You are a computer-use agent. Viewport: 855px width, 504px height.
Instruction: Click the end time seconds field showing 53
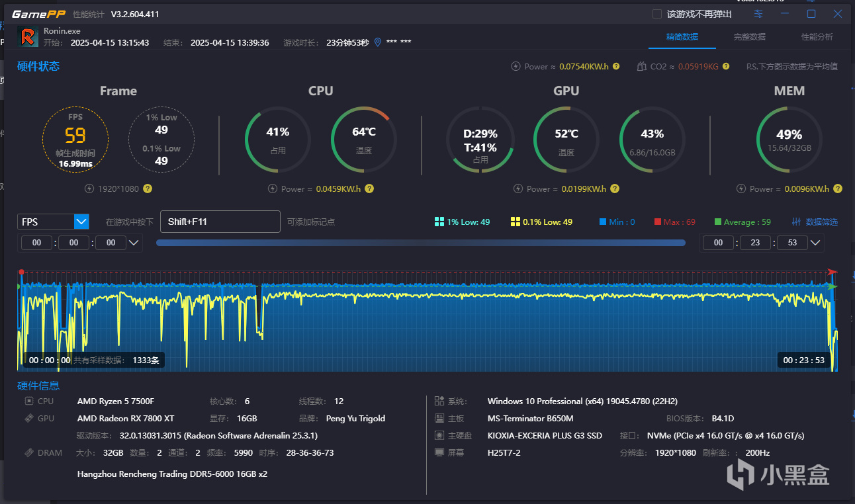click(x=793, y=243)
